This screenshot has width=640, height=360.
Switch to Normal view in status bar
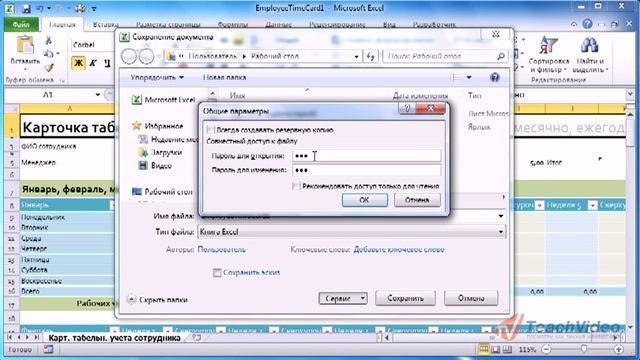pyautogui.click(x=484, y=349)
